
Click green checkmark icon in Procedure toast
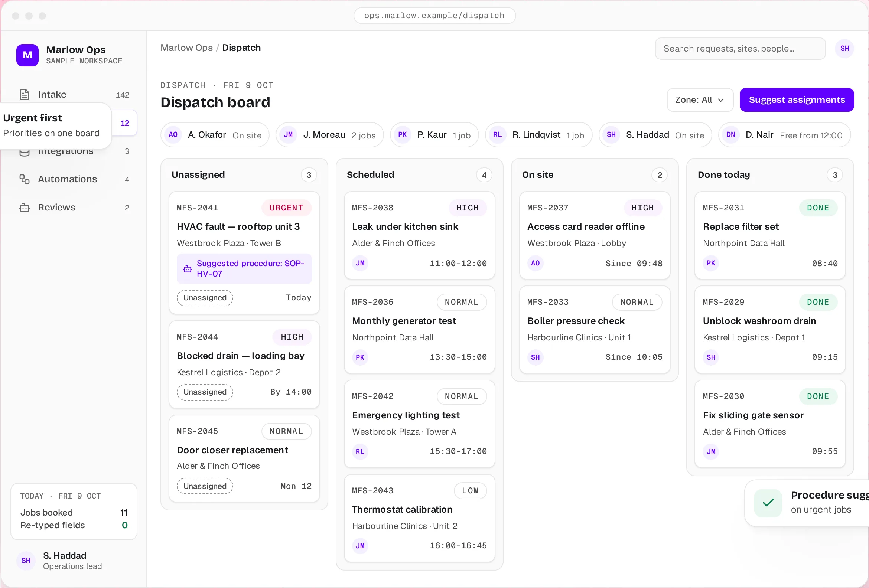click(768, 503)
